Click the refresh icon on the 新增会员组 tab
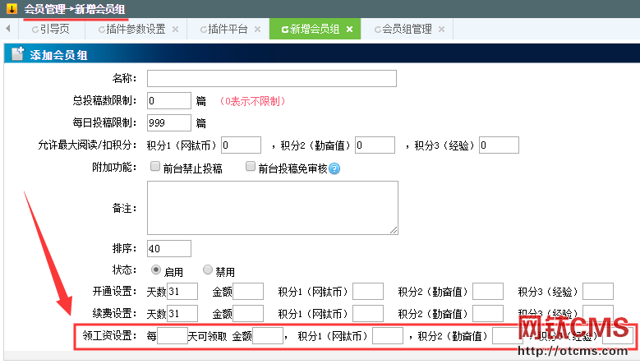640x364 pixels. pyautogui.click(x=285, y=30)
